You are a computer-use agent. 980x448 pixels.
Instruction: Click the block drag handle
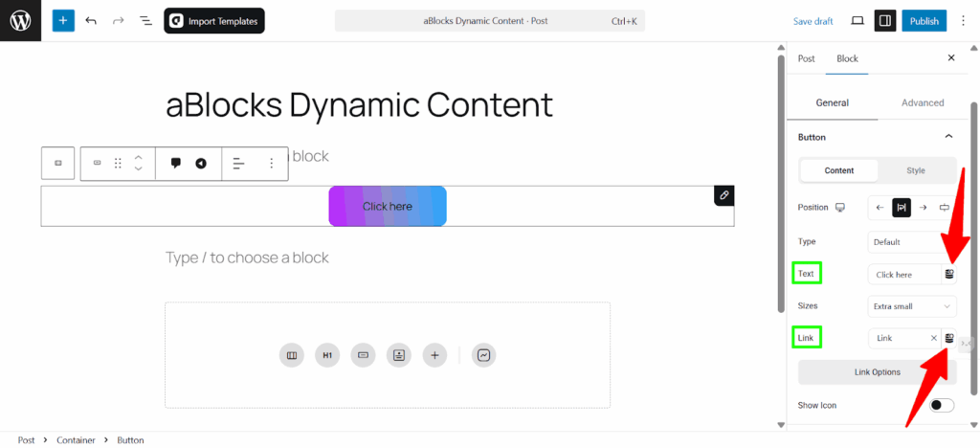coord(118,164)
